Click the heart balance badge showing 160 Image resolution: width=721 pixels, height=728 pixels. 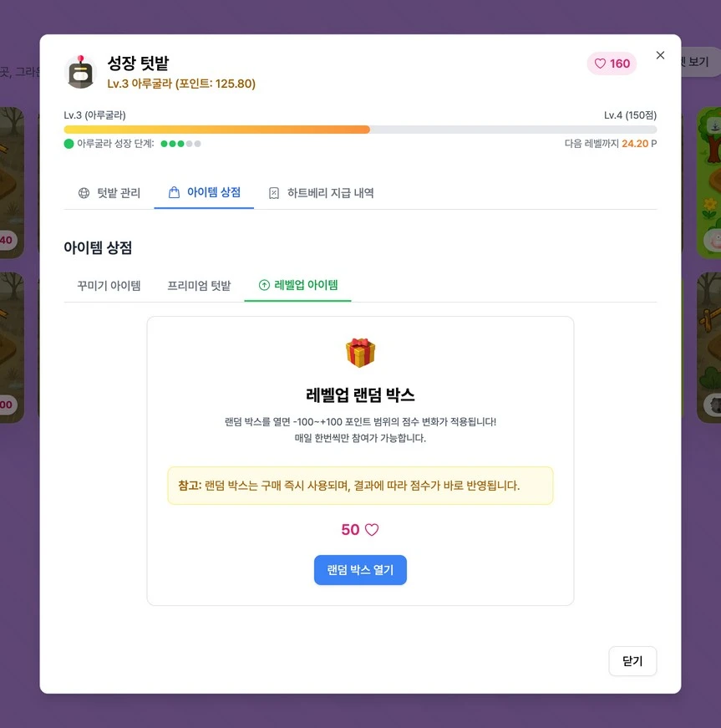coord(612,64)
